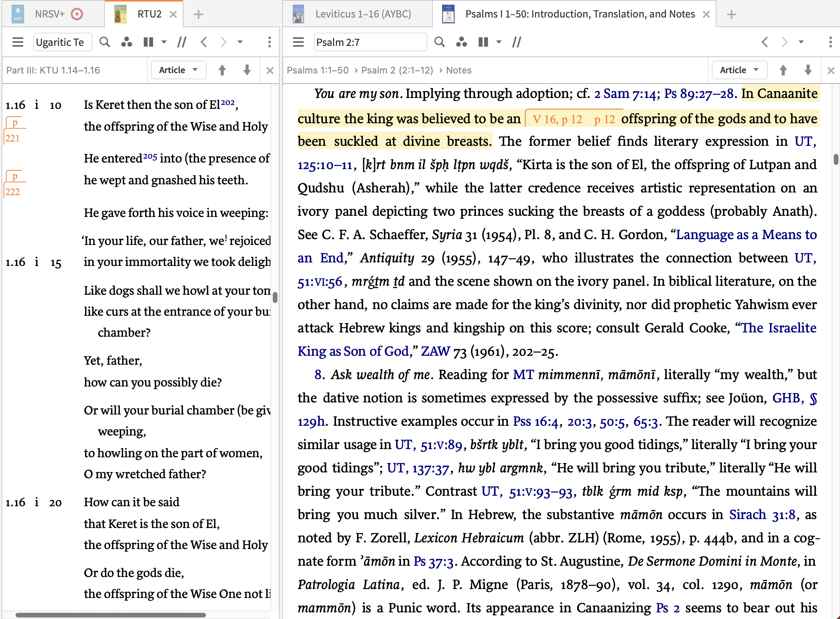Image resolution: width=840 pixels, height=619 pixels.
Task: Go forward in right panel history
Action: 784,42
